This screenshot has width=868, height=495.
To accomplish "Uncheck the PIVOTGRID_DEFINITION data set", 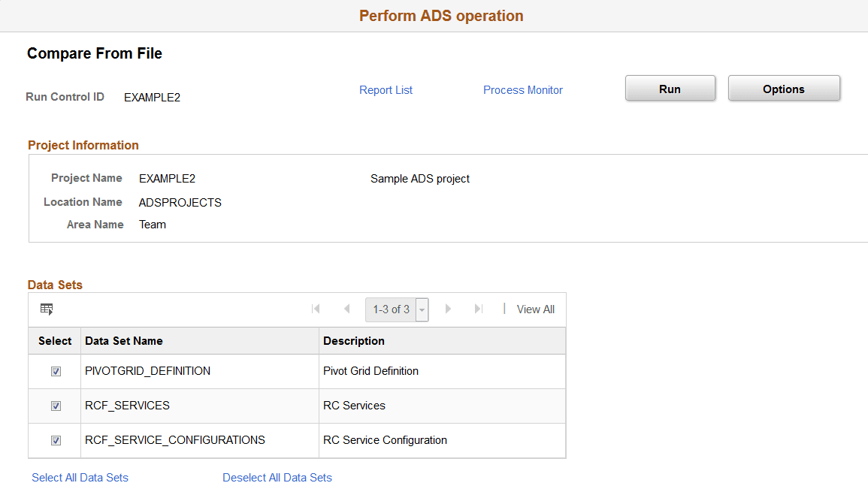I will click(x=56, y=370).
